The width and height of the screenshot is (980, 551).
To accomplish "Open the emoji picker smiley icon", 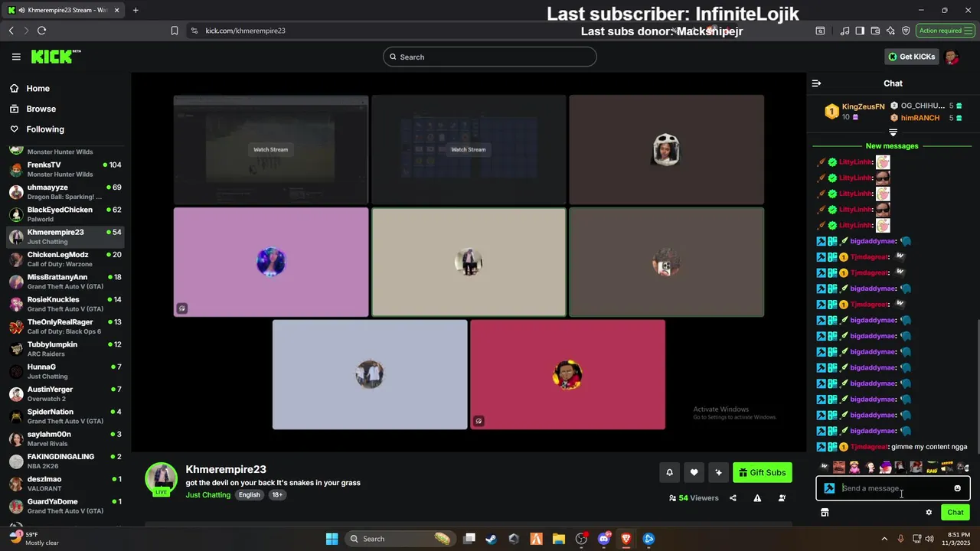I will pos(957,488).
